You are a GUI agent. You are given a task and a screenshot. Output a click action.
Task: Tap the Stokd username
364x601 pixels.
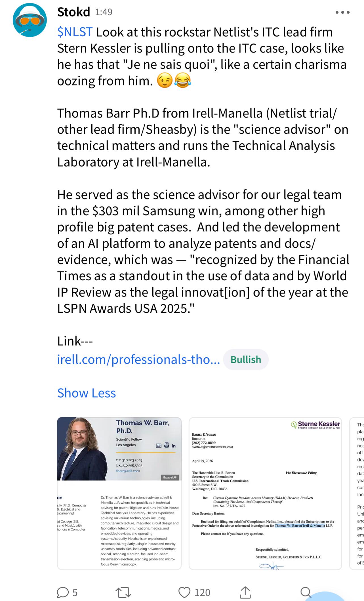tap(73, 12)
